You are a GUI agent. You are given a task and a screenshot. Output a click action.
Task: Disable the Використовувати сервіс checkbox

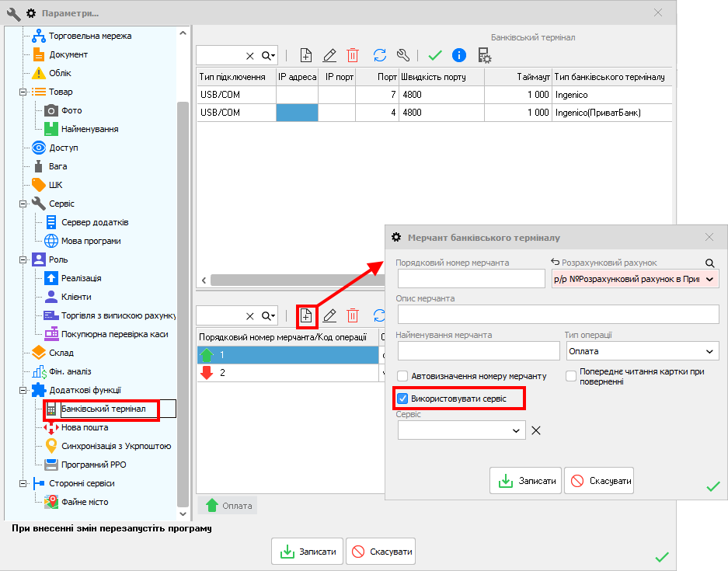(402, 399)
